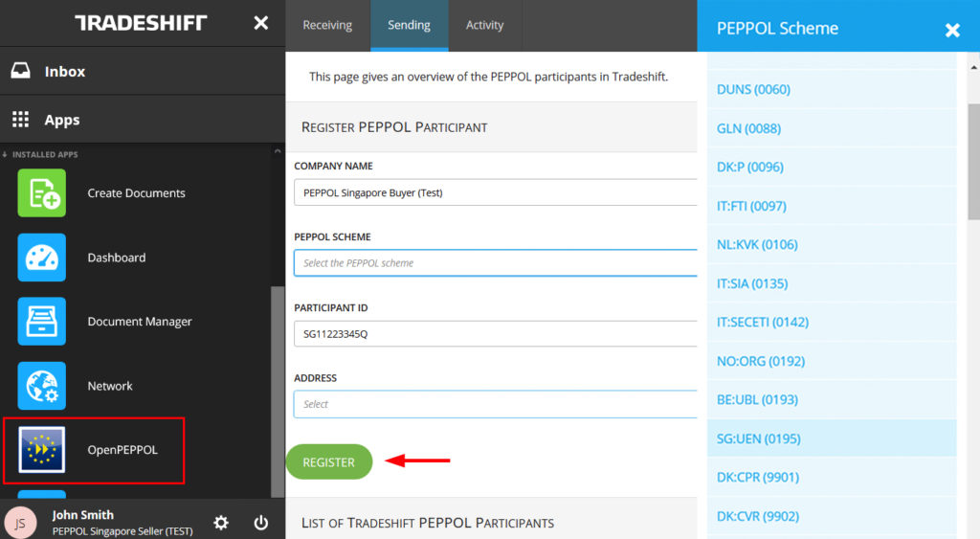Click the JS user avatar
Screen dimensions: 980x539
click(20, 523)
